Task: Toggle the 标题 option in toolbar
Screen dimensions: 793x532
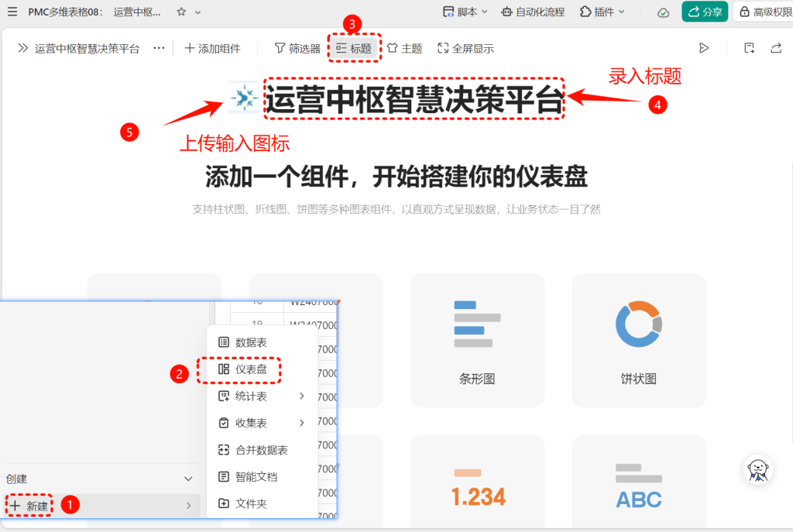Action: pyautogui.click(x=354, y=49)
